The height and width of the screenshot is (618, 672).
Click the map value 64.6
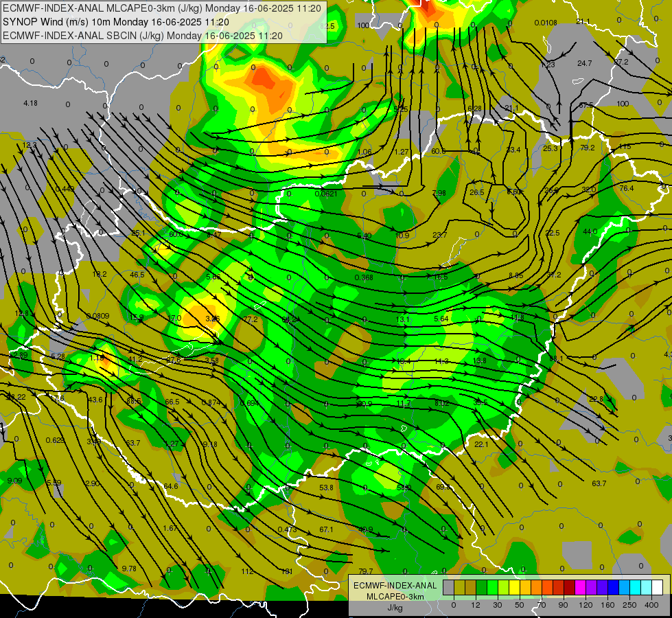pos(170,486)
